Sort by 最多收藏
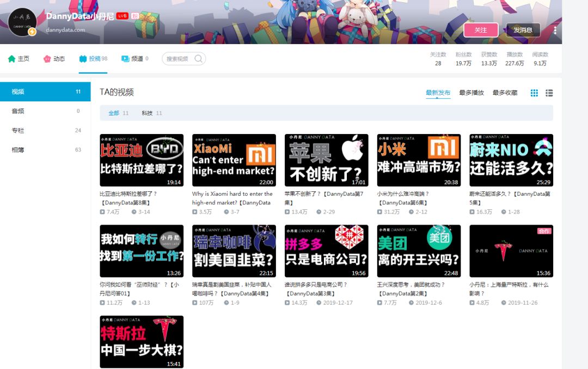The height and width of the screenshot is (369, 588). 505,93
